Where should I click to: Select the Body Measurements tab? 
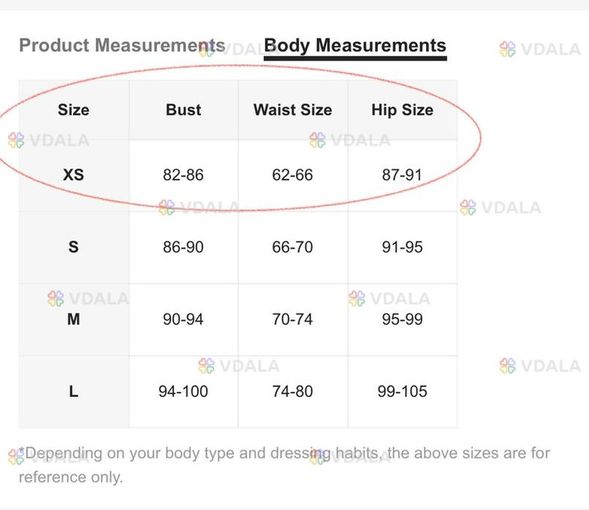click(355, 45)
